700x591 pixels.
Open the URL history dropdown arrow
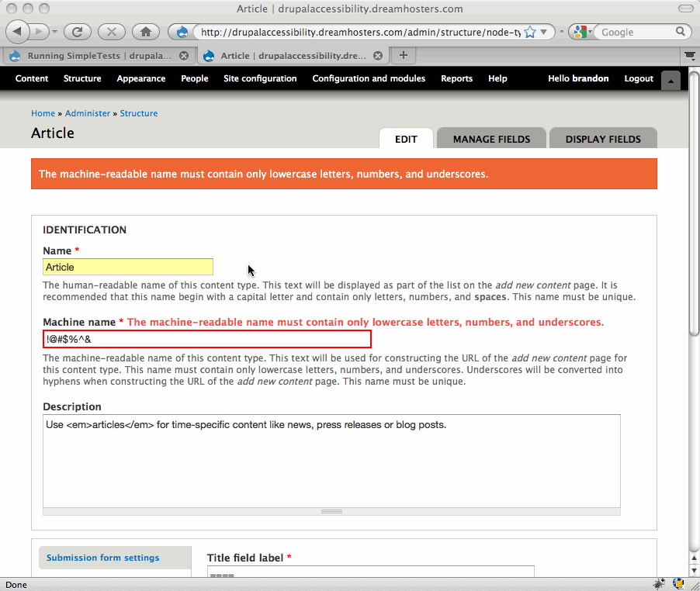pyautogui.click(x=544, y=32)
